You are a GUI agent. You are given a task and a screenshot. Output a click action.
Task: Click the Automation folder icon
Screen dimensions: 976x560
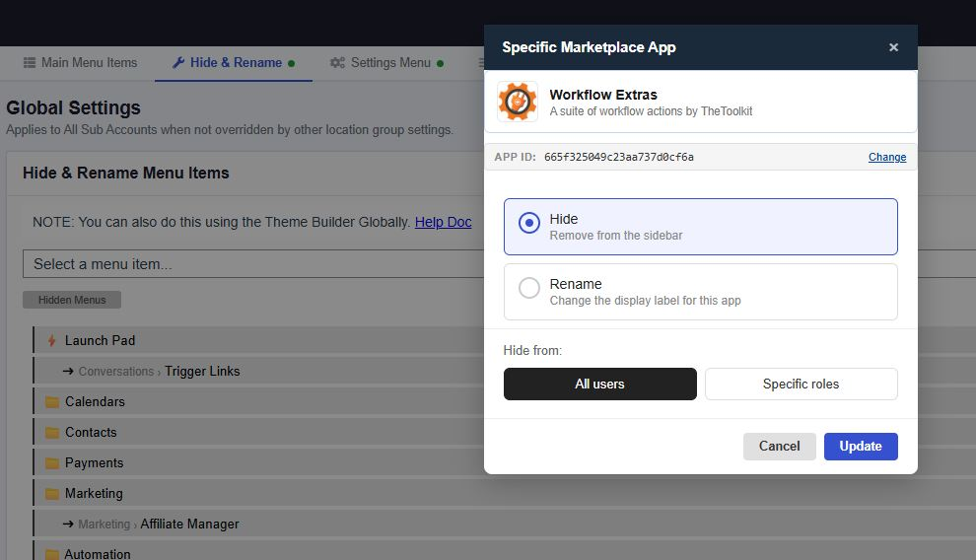click(52, 554)
